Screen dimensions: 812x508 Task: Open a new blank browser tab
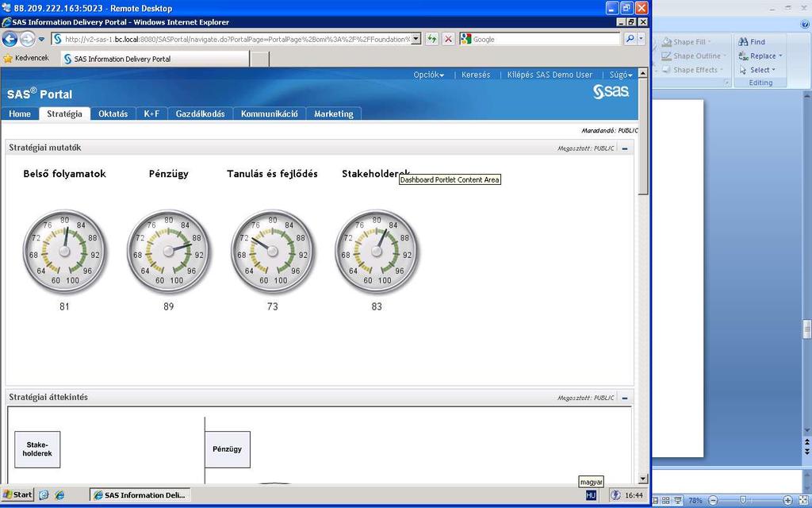tap(260, 60)
